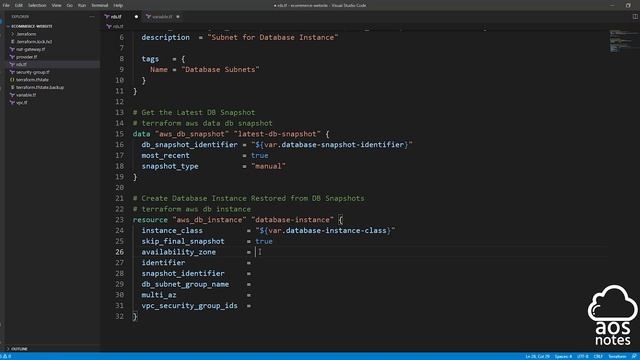Click var.database-instance-class on line 24

click(x=327, y=231)
